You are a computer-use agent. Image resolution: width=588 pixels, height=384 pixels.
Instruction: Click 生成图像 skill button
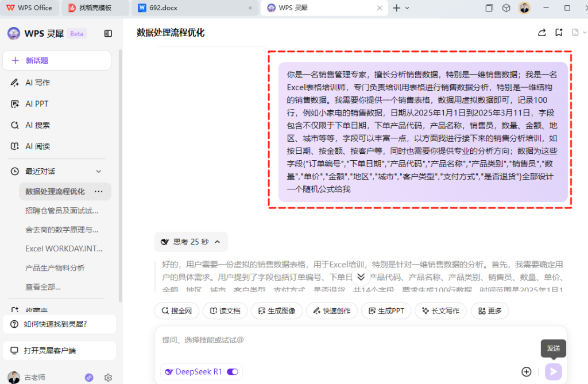coord(277,311)
